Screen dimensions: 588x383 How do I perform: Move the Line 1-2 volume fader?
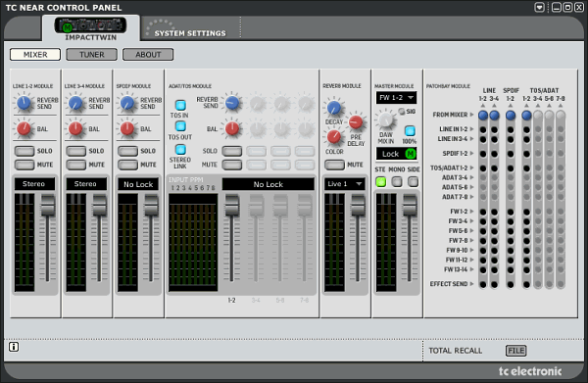[48, 206]
